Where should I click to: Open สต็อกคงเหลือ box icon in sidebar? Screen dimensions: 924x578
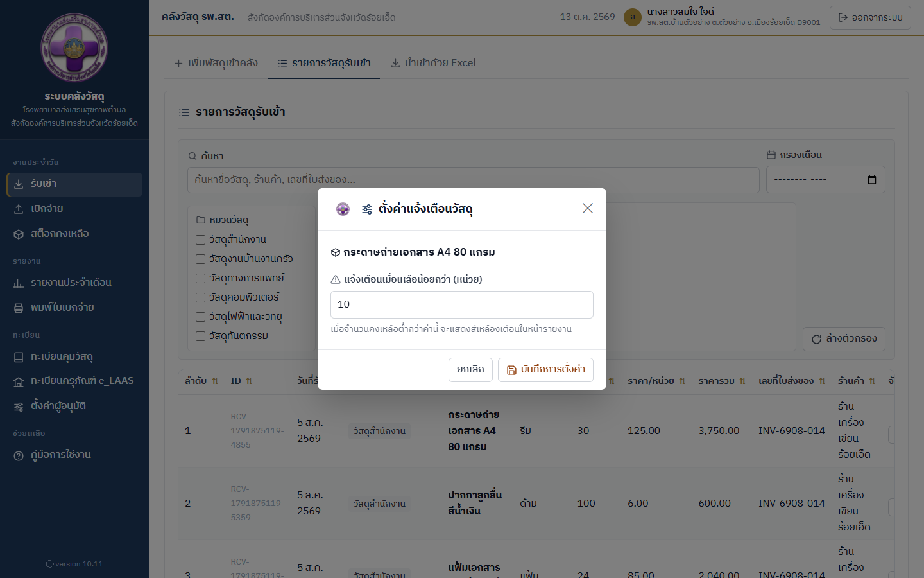pos(19,234)
